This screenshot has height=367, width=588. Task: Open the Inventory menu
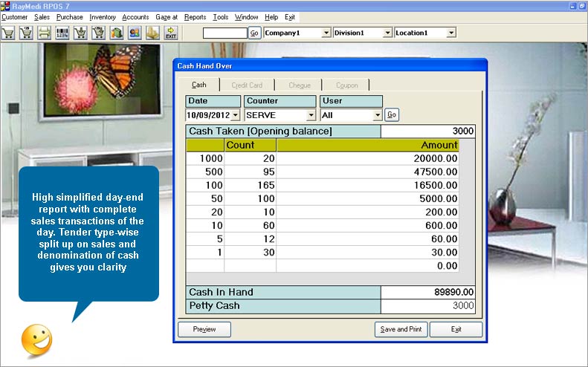pos(102,16)
